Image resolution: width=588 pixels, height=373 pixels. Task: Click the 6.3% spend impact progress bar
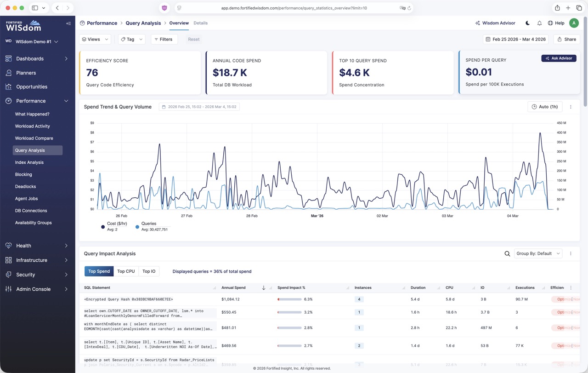coord(289,299)
